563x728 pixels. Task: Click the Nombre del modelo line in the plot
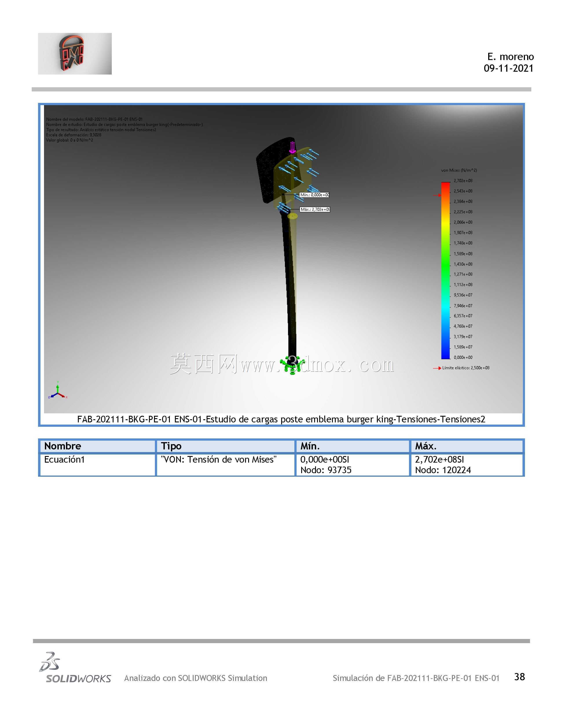(94, 119)
